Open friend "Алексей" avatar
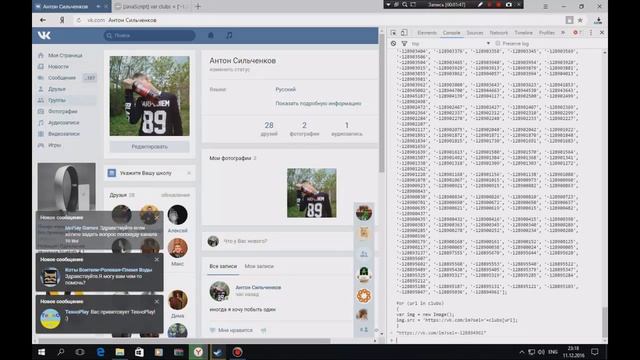Viewport: 640px width, 360px height. tap(178, 215)
